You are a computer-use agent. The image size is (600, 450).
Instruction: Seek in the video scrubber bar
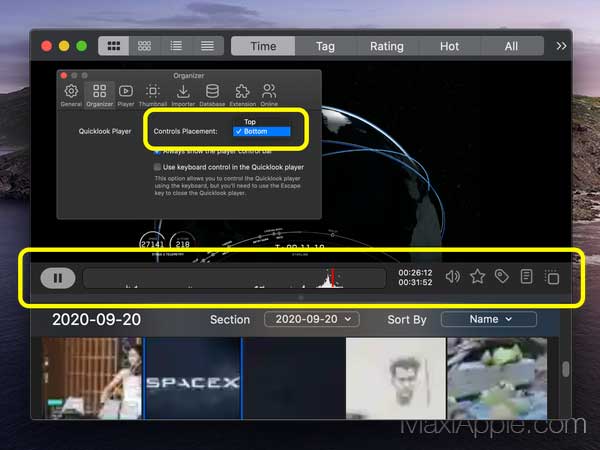(x=234, y=278)
